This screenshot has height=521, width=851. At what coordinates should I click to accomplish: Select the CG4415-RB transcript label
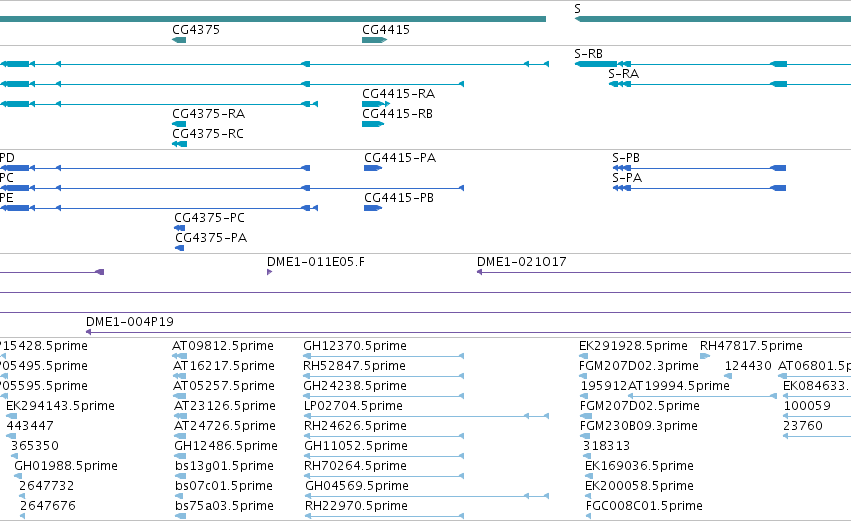(397, 114)
